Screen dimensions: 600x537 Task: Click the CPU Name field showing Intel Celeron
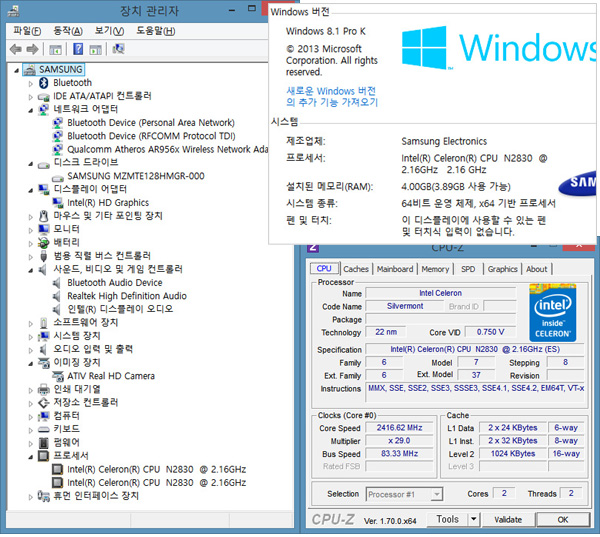pos(440,293)
